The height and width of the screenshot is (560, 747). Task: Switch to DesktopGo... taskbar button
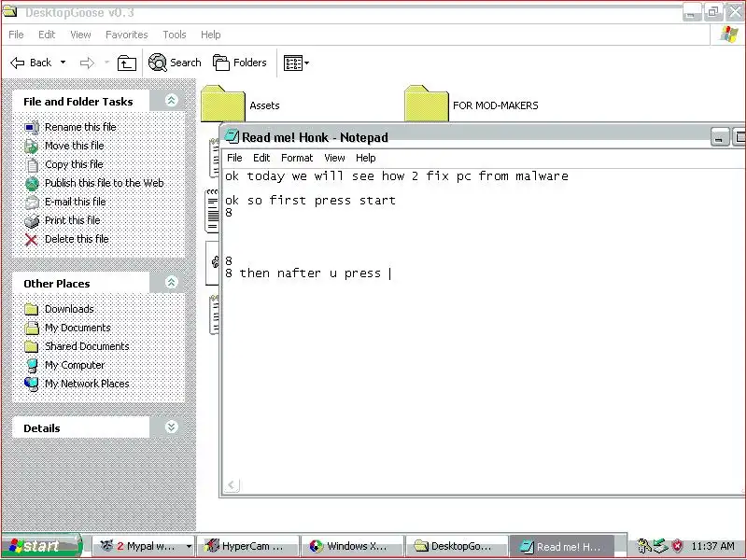[456, 546]
